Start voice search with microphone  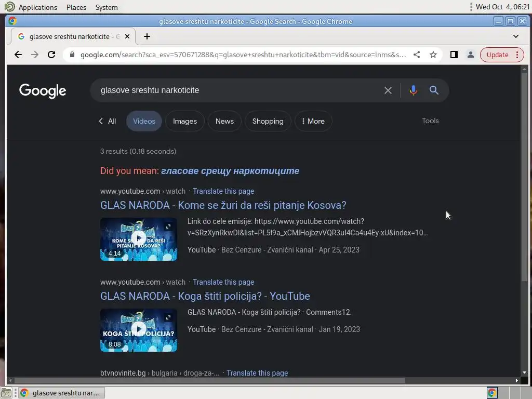413,90
